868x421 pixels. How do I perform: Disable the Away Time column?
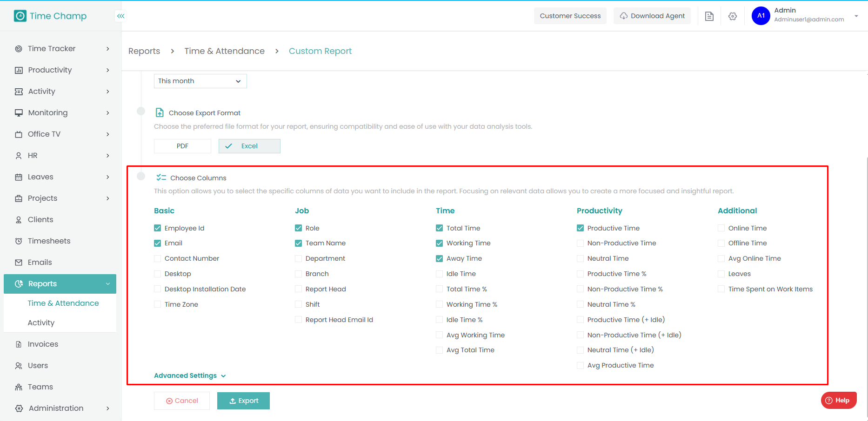pos(440,258)
